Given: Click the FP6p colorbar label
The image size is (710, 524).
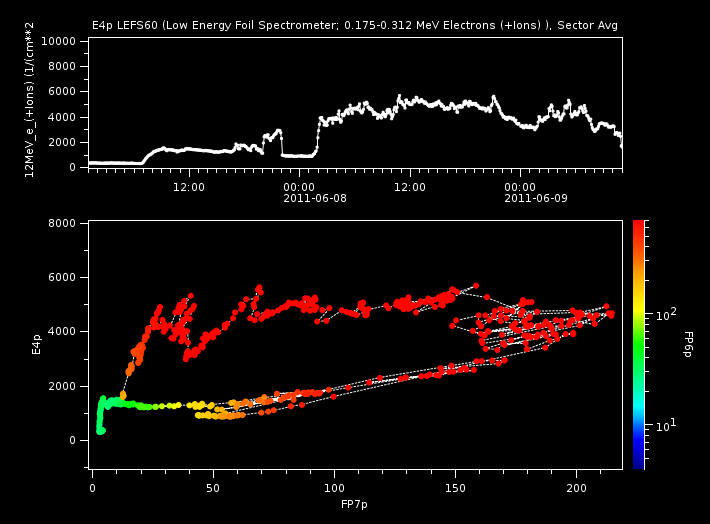Looking at the screenshot, I should coord(690,344).
